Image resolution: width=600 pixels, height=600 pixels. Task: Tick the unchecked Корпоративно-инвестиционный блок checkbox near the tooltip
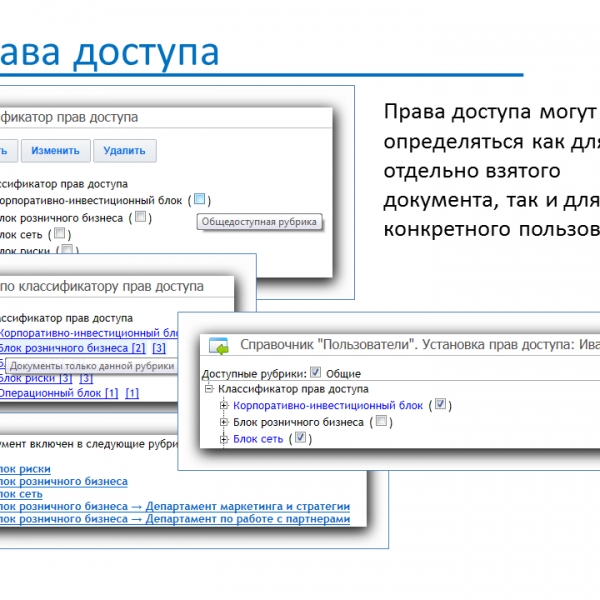click(201, 199)
